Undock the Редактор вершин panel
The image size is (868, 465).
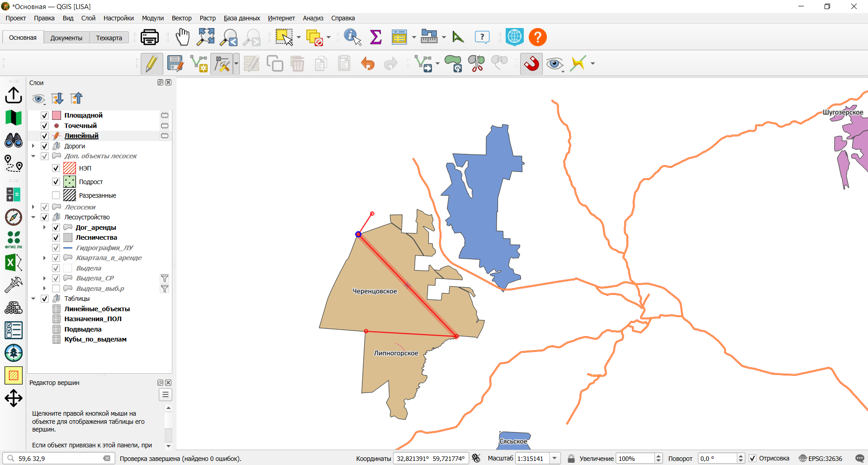tap(160, 383)
